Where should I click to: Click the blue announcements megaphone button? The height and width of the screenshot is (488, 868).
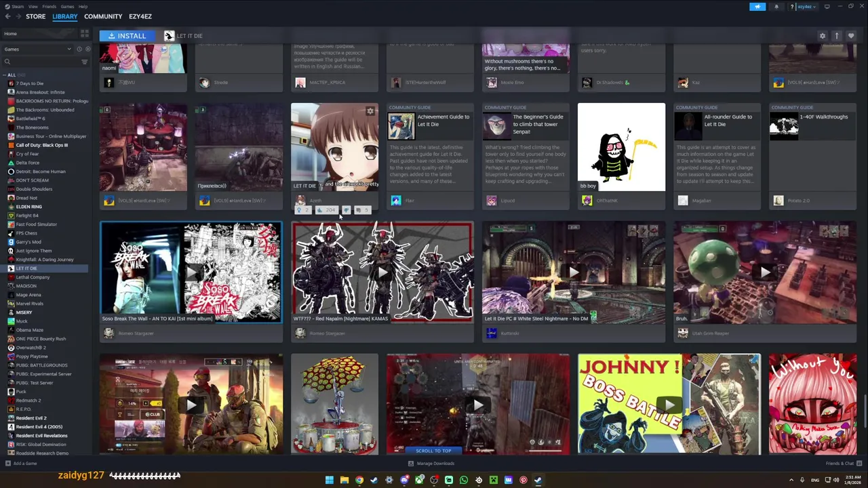tap(757, 7)
